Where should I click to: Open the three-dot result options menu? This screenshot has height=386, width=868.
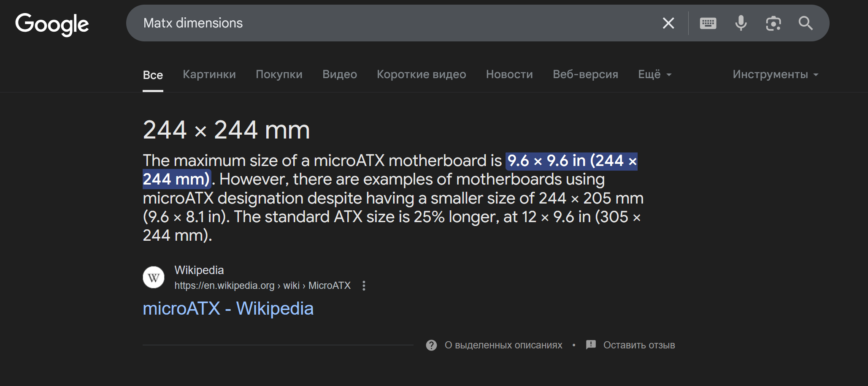coord(364,286)
